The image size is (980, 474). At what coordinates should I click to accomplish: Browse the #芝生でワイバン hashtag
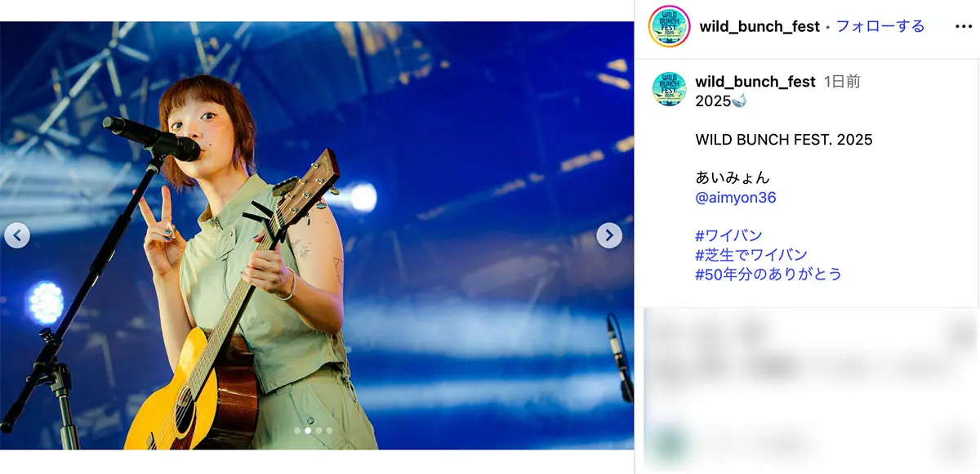[x=751, y=255]
